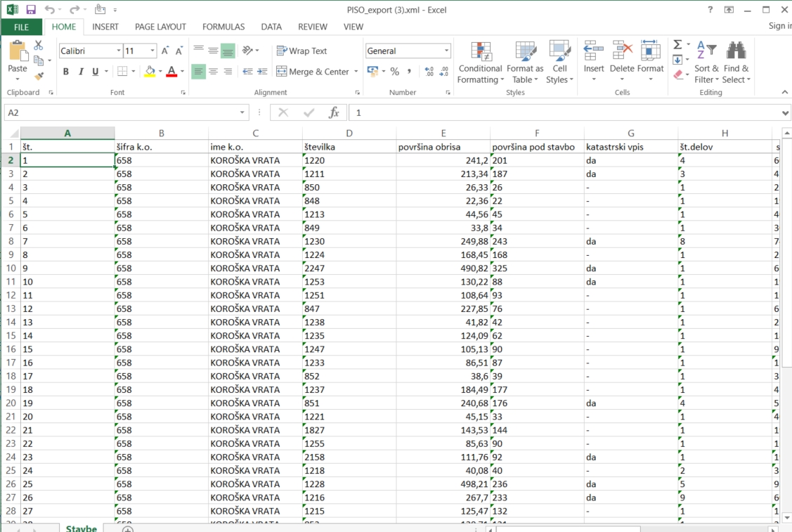
Task: Expand the Name Box dropdown arrow
Action: pos(243,113)
